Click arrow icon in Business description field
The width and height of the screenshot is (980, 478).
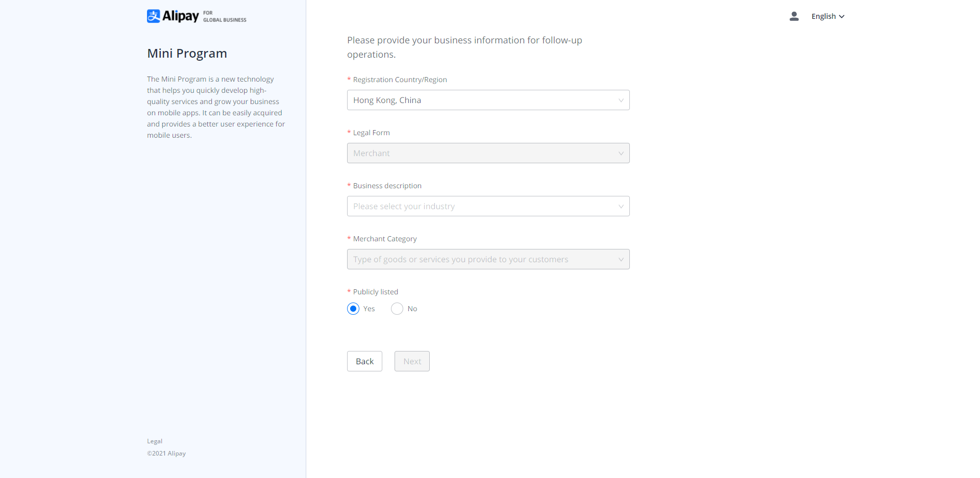click(x=621, y=207)
